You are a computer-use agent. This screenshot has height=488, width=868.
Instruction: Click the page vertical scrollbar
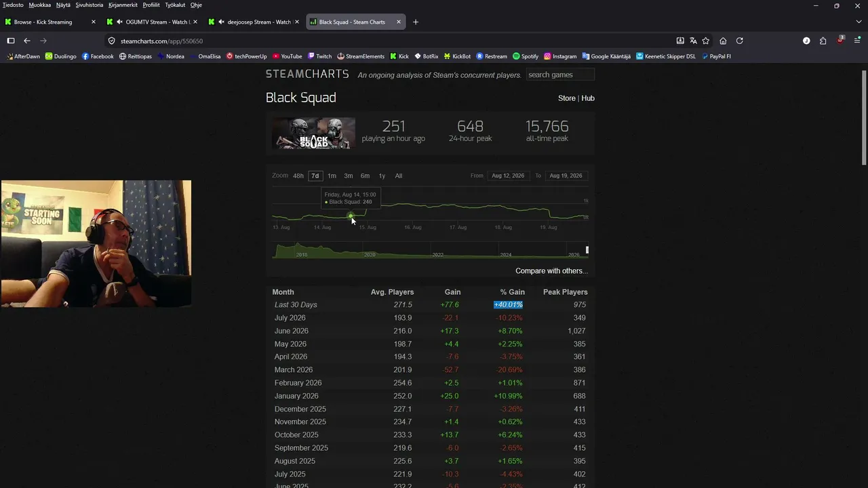tap(864, 117)
